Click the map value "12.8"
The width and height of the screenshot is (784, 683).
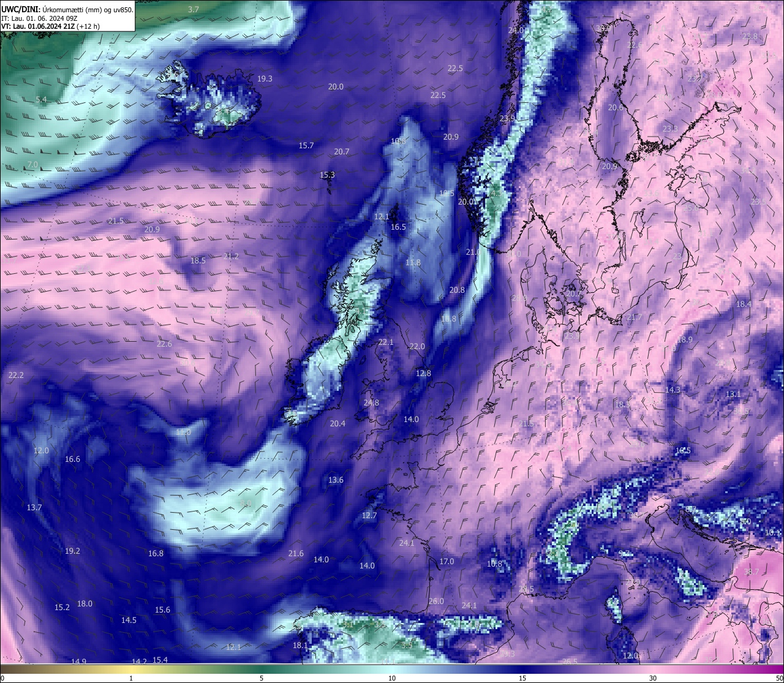[423, 373]
